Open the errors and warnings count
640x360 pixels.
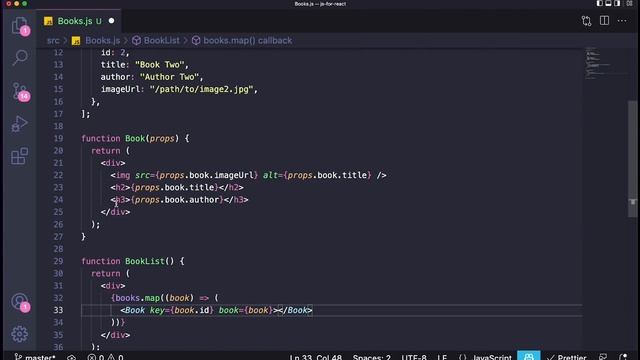click(x=105, y=358)
